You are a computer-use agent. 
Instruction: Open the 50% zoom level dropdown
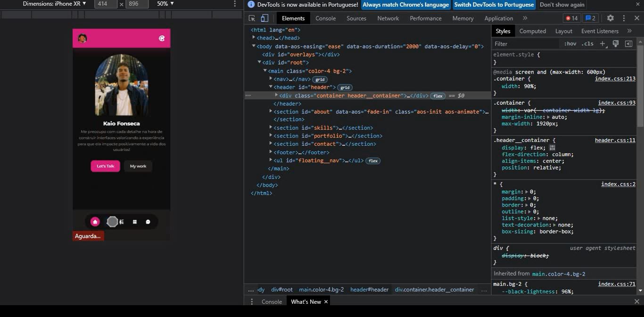165,4
